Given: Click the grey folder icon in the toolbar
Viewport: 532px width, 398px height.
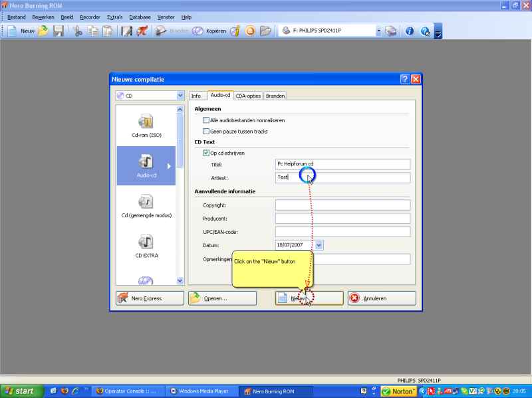Looking at the screenshot, I should click(265, 31).
